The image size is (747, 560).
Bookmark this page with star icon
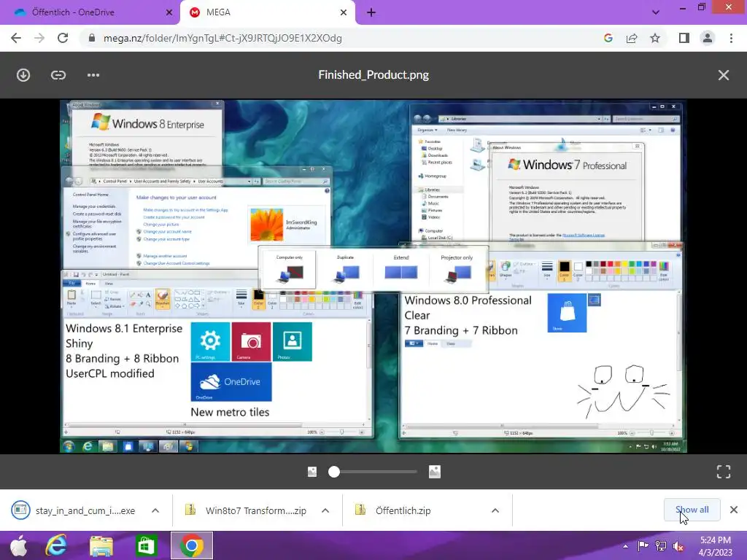click(x=655, y=38)
